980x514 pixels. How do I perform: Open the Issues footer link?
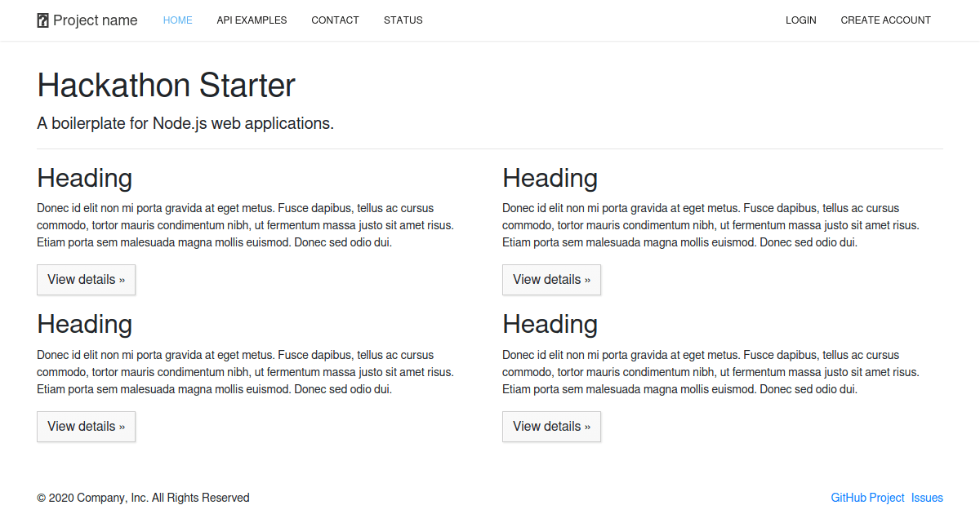(927, 498)
